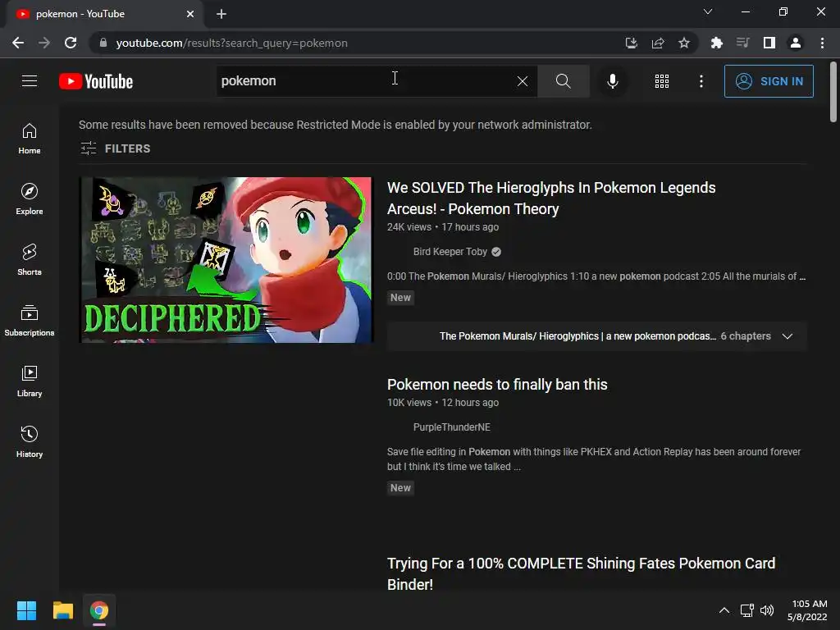Screen dimensions: 840x630
Task: Expand the 6 chapters dropdown arrow
Action: [x=787, y=336]
